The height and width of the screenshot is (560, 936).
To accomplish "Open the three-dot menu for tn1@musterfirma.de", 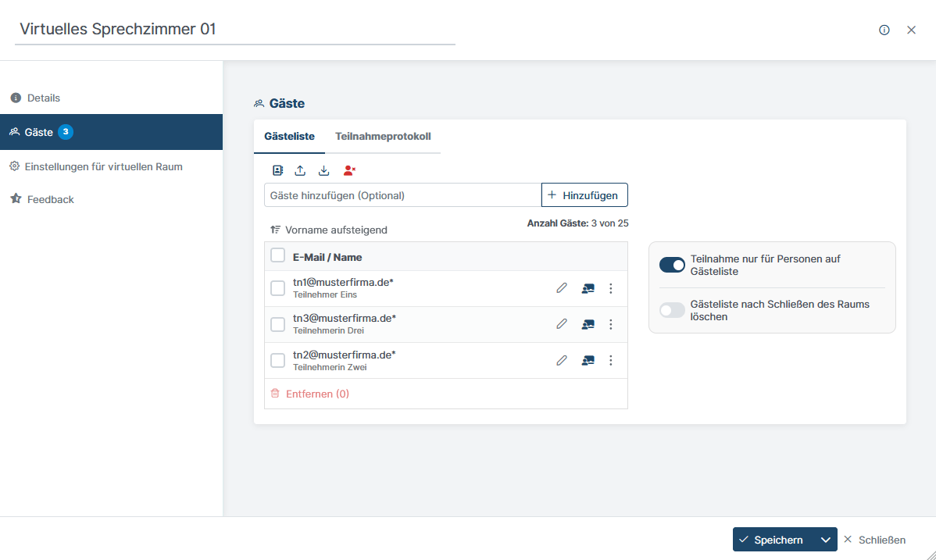I will [611, 288].
